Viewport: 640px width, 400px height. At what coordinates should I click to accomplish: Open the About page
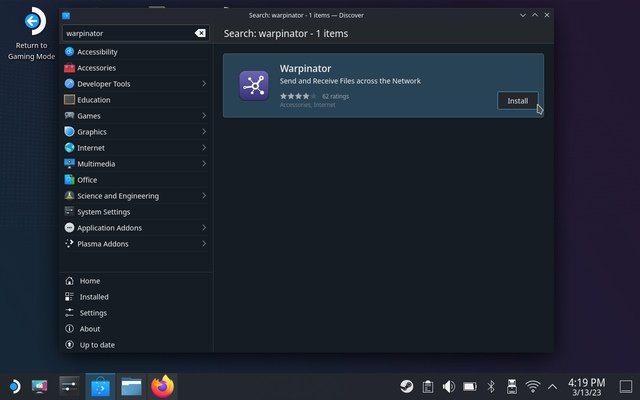(x=136, y=329)
